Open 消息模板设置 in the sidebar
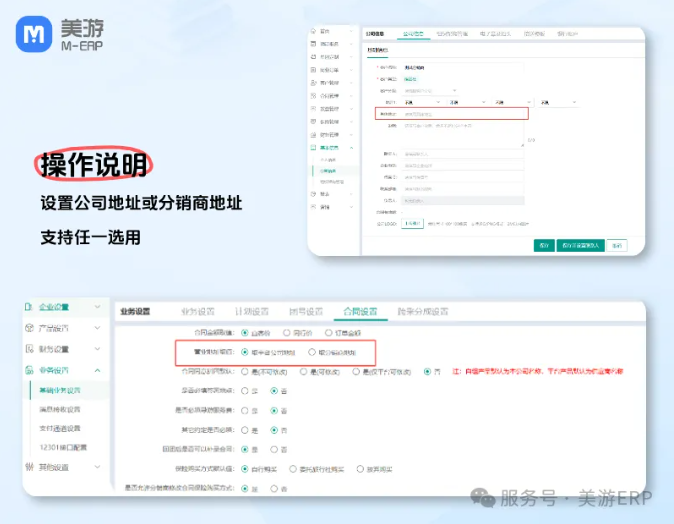674x524 pixels. point(59,409)
